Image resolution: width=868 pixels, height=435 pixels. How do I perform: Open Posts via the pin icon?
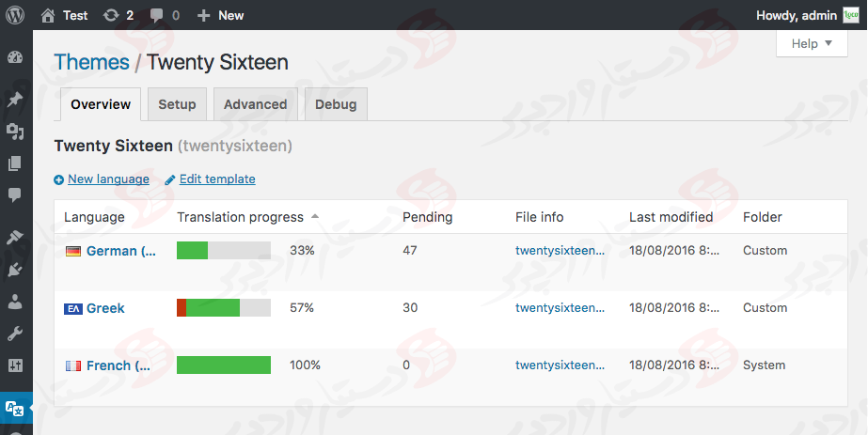[15, 100]
